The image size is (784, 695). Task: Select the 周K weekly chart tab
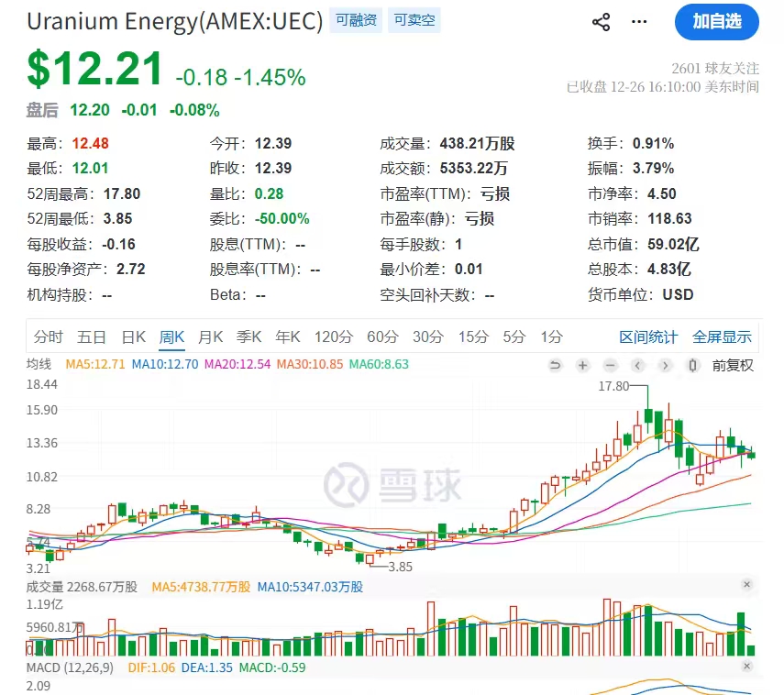172,337
